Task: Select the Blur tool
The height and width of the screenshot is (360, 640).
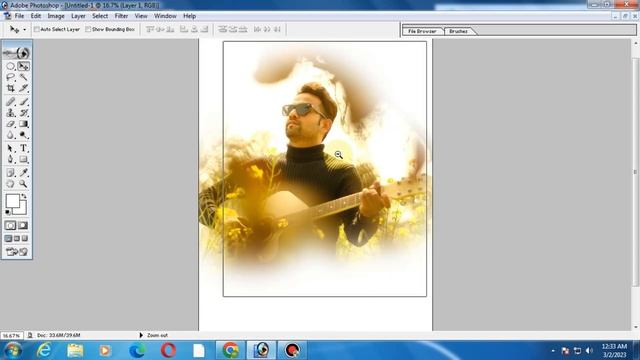Action: click(11, 135)
